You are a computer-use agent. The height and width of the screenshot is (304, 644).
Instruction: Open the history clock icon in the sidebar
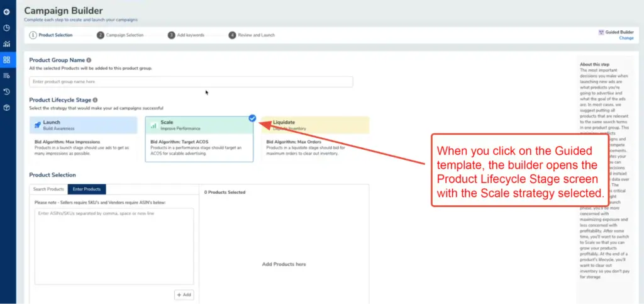(6, 92)
